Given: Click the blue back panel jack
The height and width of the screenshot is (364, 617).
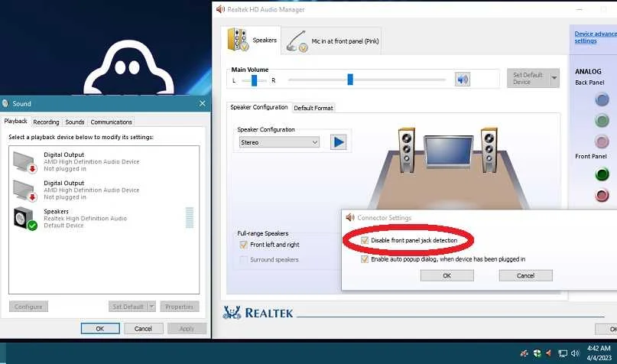Looking at the screenshot, I should point(602,99).
